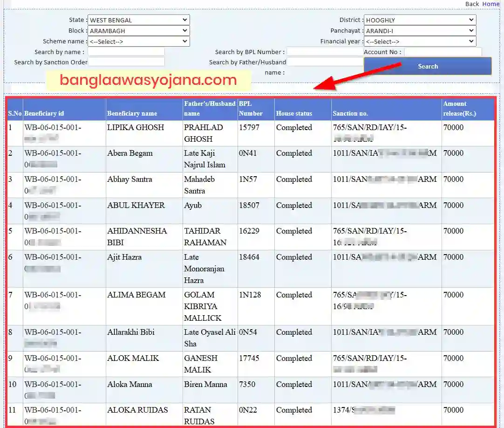Image resolution: width=504 pixels, height=428 pixels.
Task: Select beneficiary name Abhay Santra
Action: point(129,179)
